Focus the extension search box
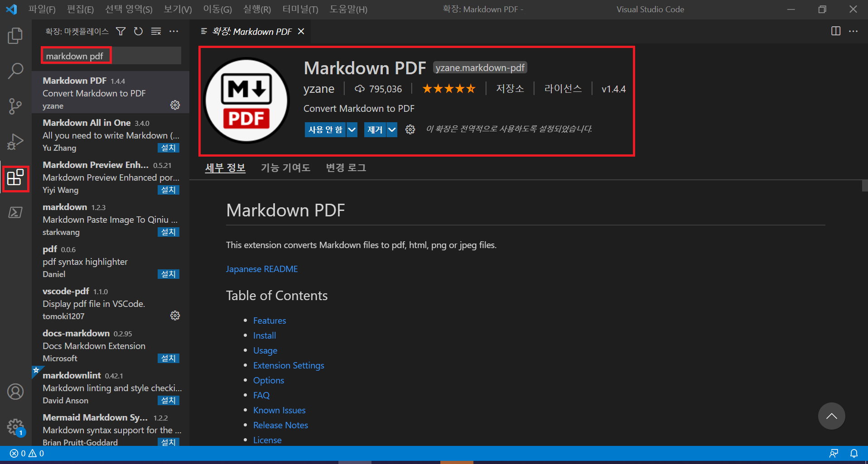Screen dimensions: 868x464 point(111,56)
